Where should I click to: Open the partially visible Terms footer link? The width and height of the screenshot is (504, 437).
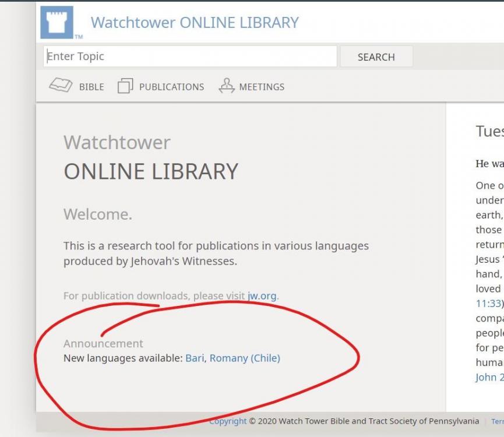(x=497, y=421)
